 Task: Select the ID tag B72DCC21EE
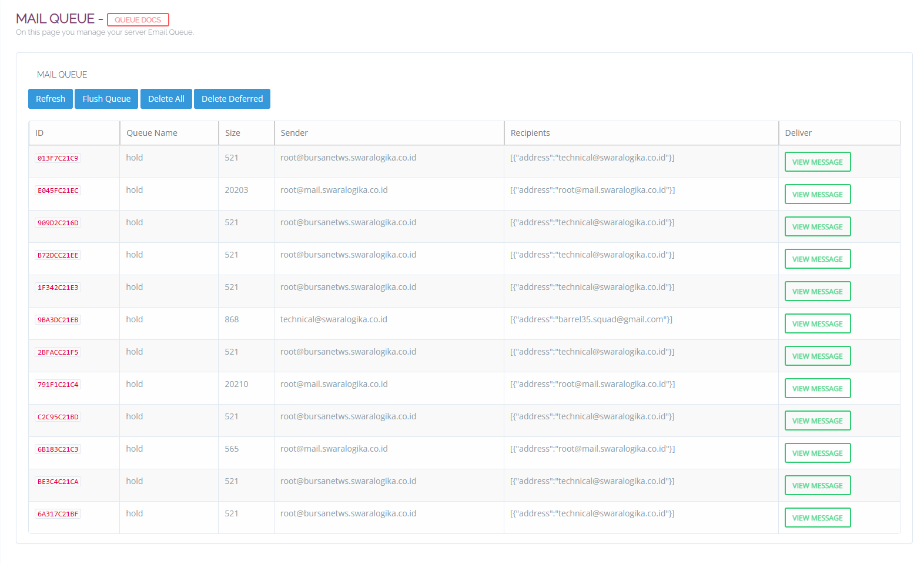pyautogui.click(x=58, y=255)
